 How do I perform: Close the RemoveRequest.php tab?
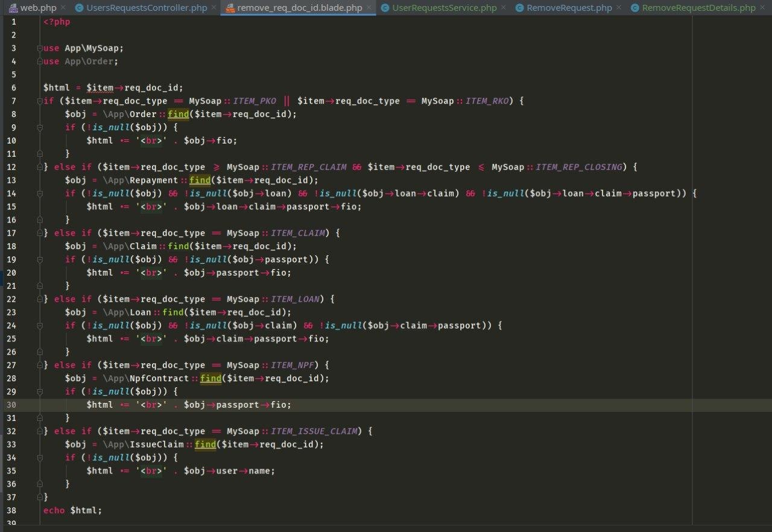point(618,8)
